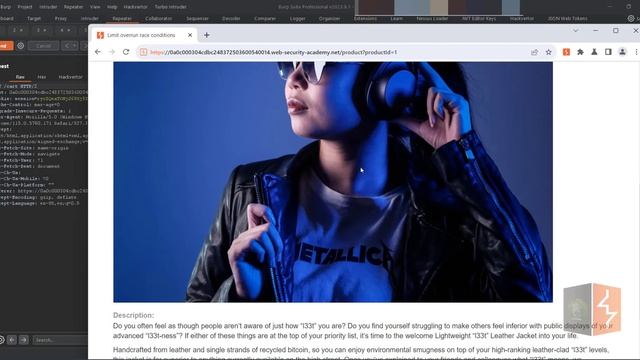The width and height of the screenshot is (640, 360).
Task: Switch to Burp's Decoder tab
Action: click(231, 18)
